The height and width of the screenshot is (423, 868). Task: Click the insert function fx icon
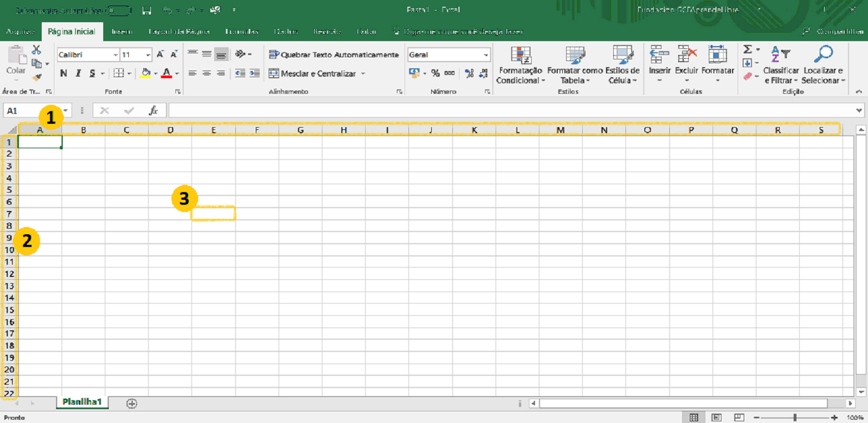click(153, 111)
